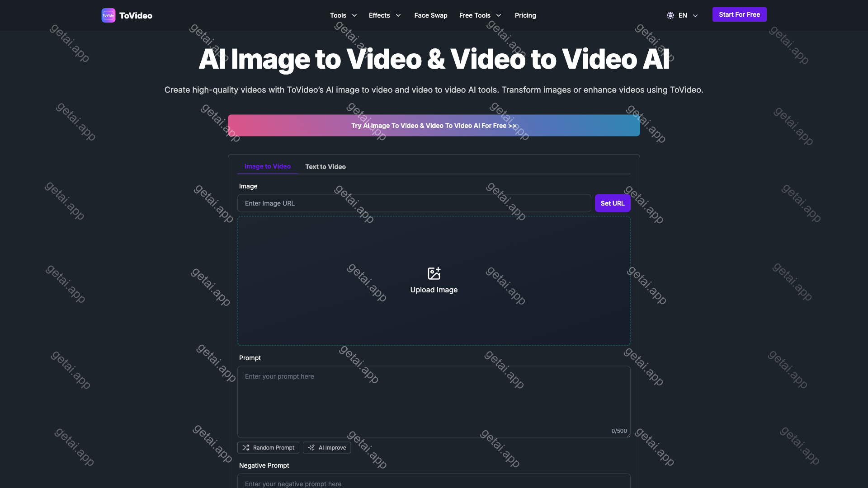Expand the Effects dropdown chevron
The image size is (868, 488).
(398, 15)
